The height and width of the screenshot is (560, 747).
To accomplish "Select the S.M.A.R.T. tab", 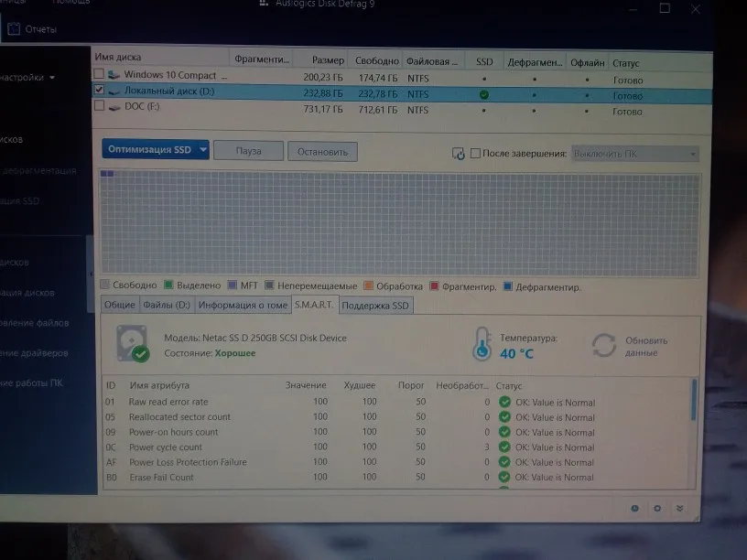I will pyautogui.click(x=314, y=305).
